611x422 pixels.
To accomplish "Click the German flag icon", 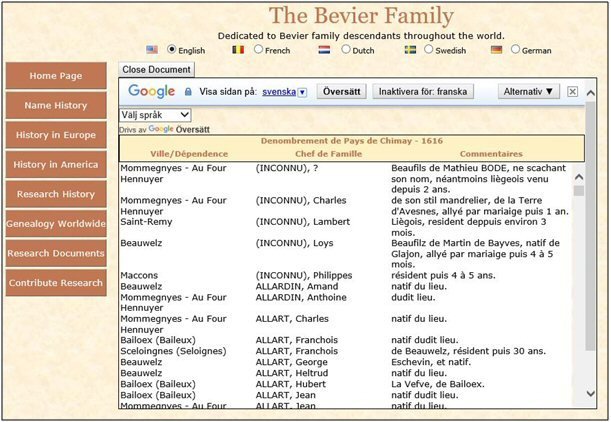I will click(x=496, y=49).
